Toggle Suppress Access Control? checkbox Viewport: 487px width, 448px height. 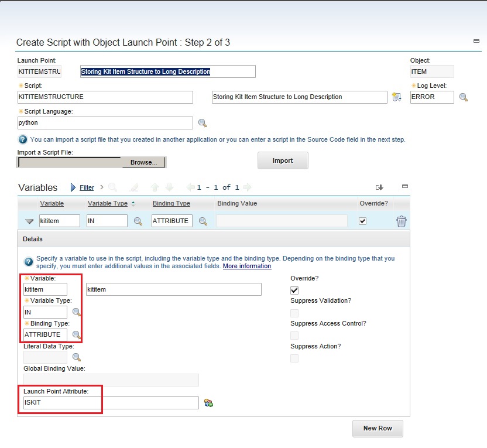[x=294, y=336]
